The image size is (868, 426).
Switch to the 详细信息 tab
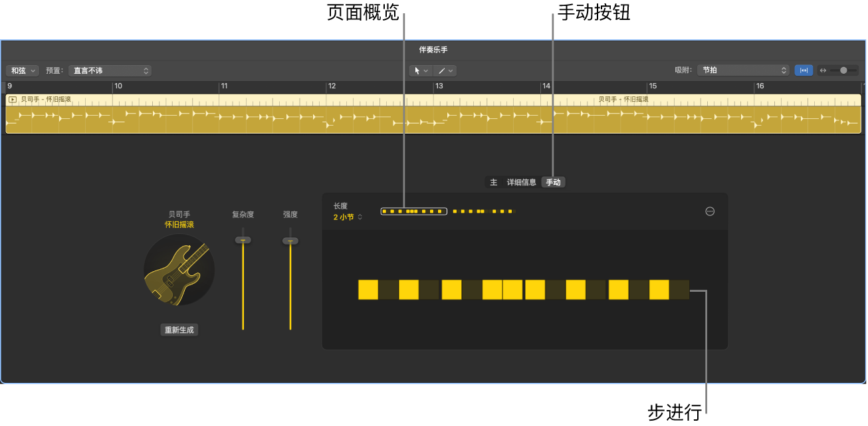pyautogui.click(x=522, y=181)
